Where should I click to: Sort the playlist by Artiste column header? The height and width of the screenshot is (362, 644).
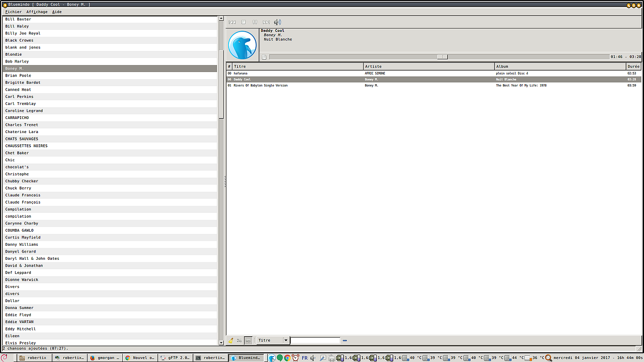coord(429,67)
